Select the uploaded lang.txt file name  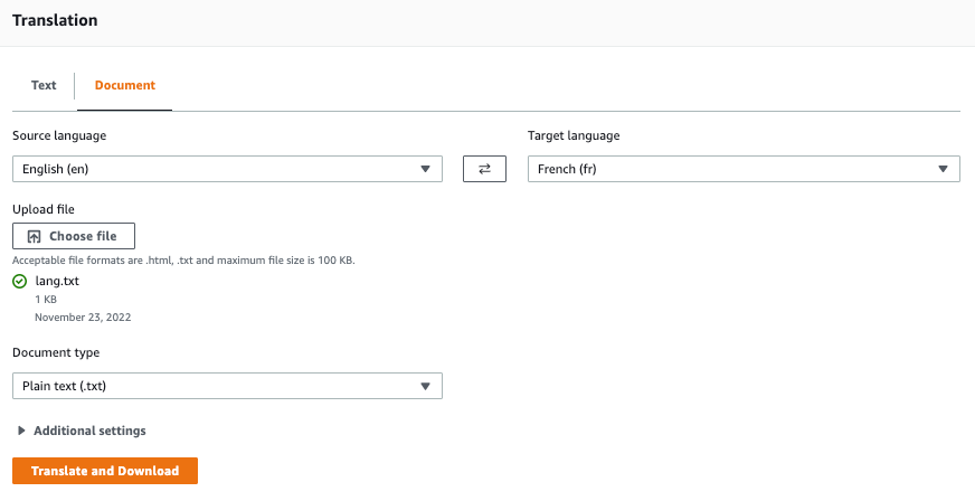coord(57,281)
